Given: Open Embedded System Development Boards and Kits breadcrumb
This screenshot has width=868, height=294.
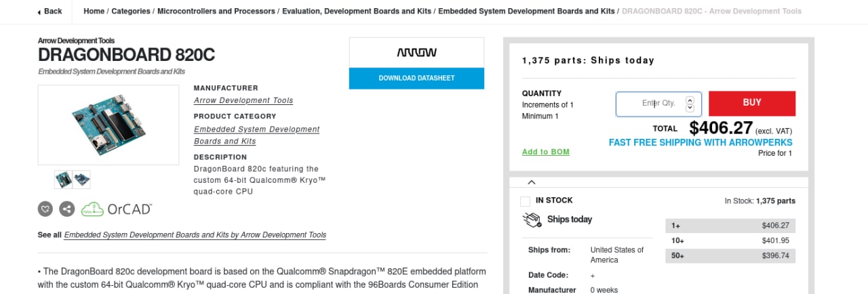Looking at the screenshot, I should 527,12.
